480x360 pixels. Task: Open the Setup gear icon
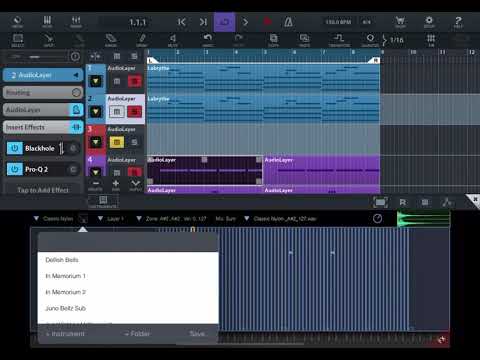coord(429,22)
